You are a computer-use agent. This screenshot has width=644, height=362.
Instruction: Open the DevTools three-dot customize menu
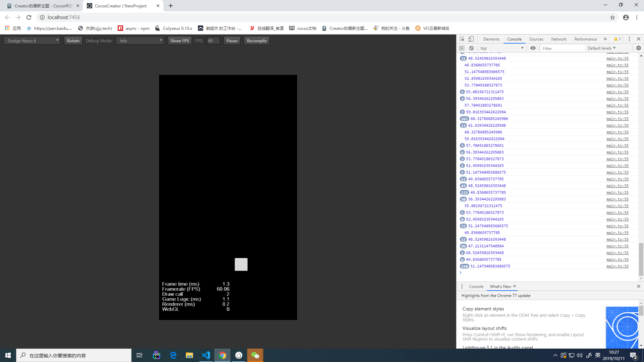coord(629,39)
